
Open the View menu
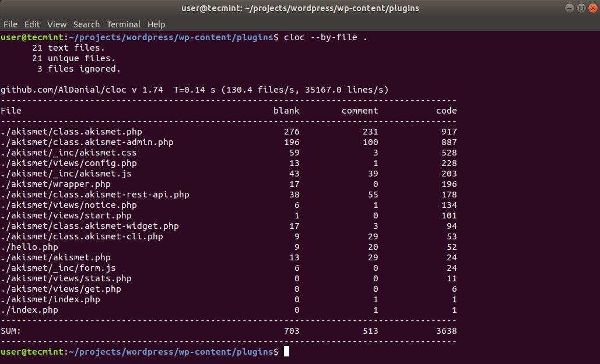coord(57,24)
